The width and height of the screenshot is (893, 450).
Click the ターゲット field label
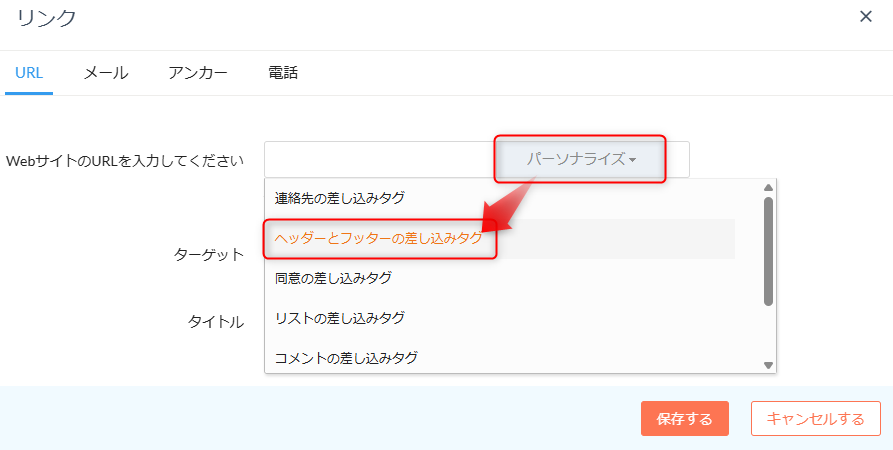coord(209,254)
